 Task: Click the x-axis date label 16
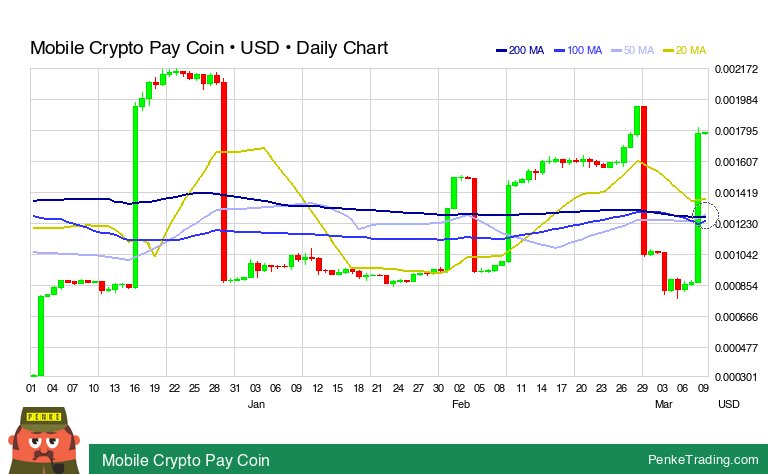[x=135, y=388]
